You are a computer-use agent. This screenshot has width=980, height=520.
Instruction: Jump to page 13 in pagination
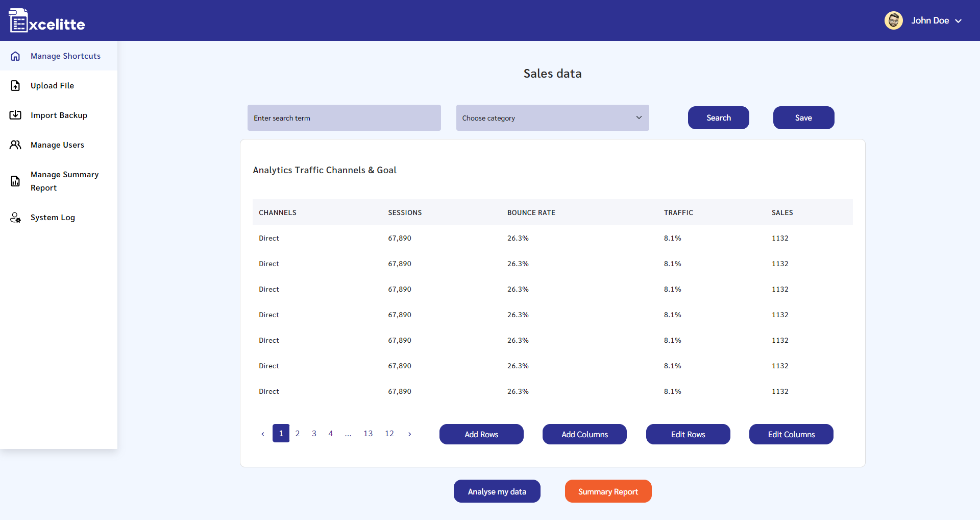pos(369,433)
